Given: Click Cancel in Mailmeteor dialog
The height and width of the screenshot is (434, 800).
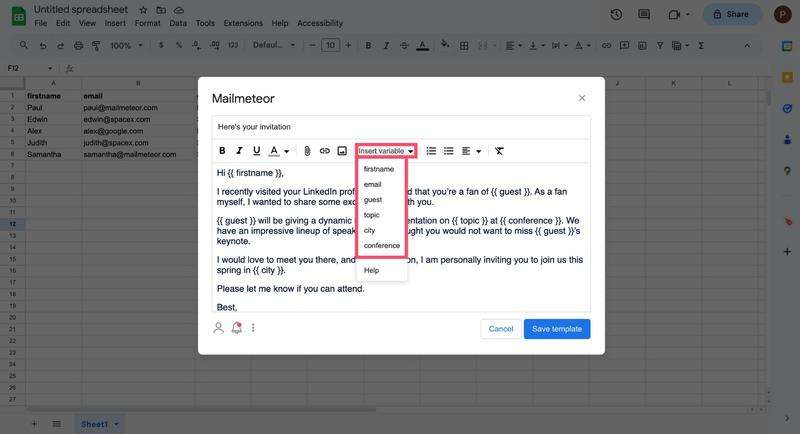Looking at the screenshot, I should [501, 329].
